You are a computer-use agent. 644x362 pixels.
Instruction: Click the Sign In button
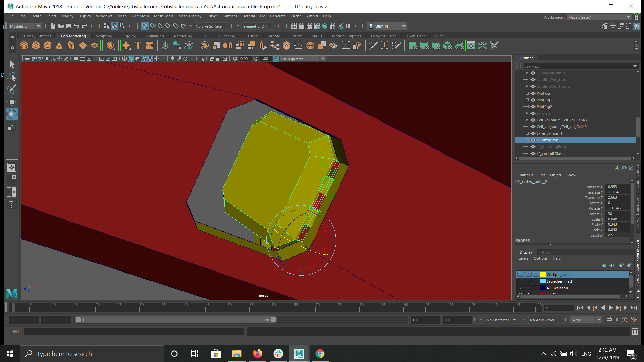[x=381, y=26]
